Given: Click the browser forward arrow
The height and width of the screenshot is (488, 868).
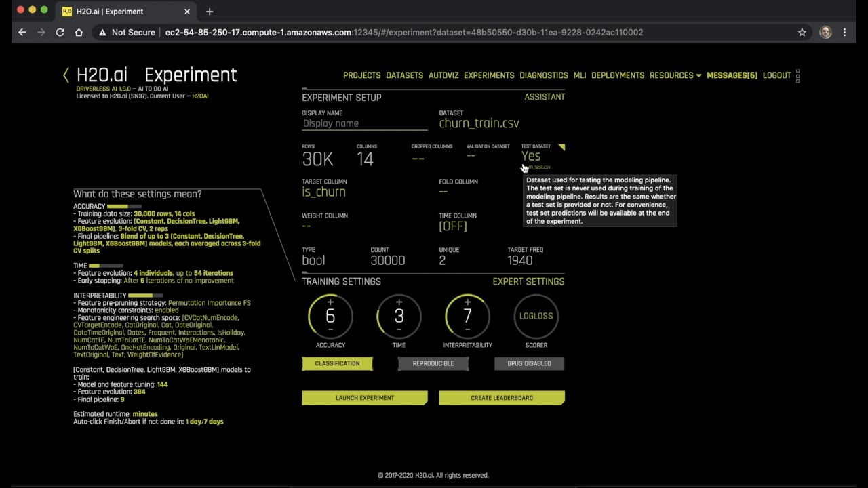Looking at the screenshot, I should click(41, 32).
